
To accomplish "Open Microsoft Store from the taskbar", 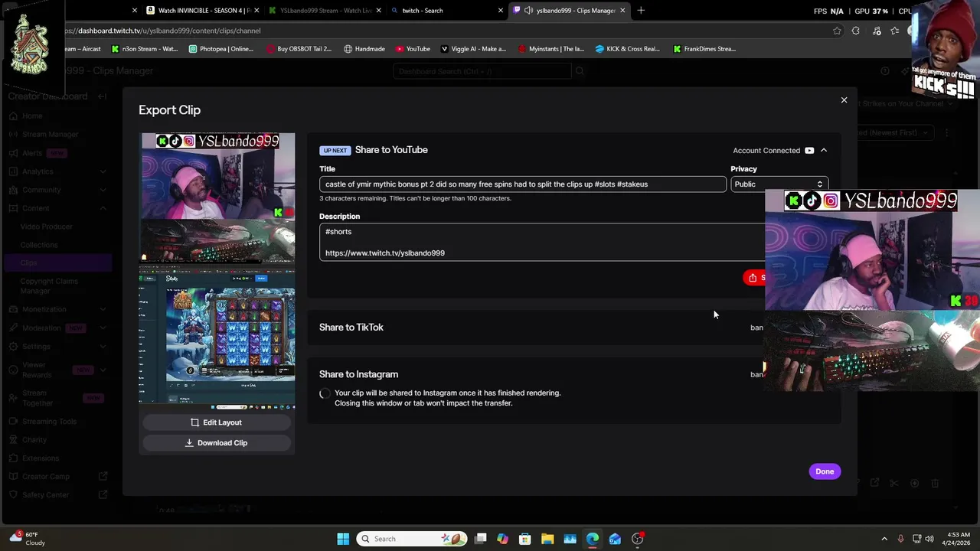I will tap(525, 539).
